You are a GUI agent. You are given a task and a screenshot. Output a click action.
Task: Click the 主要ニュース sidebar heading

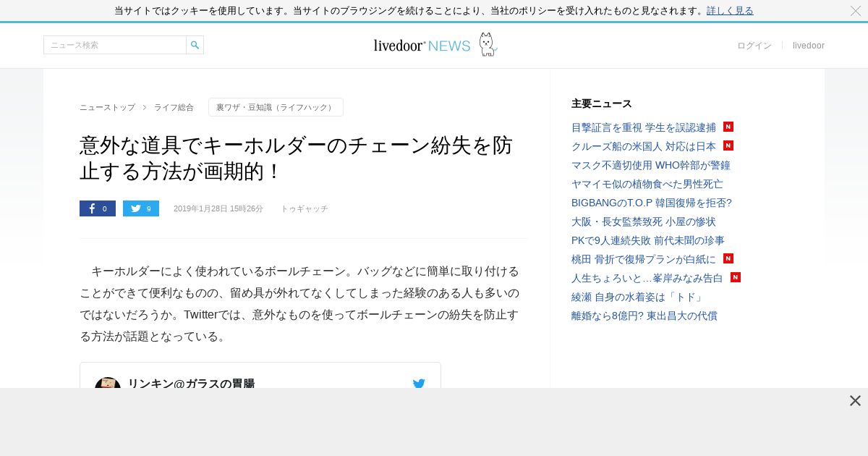602,104
